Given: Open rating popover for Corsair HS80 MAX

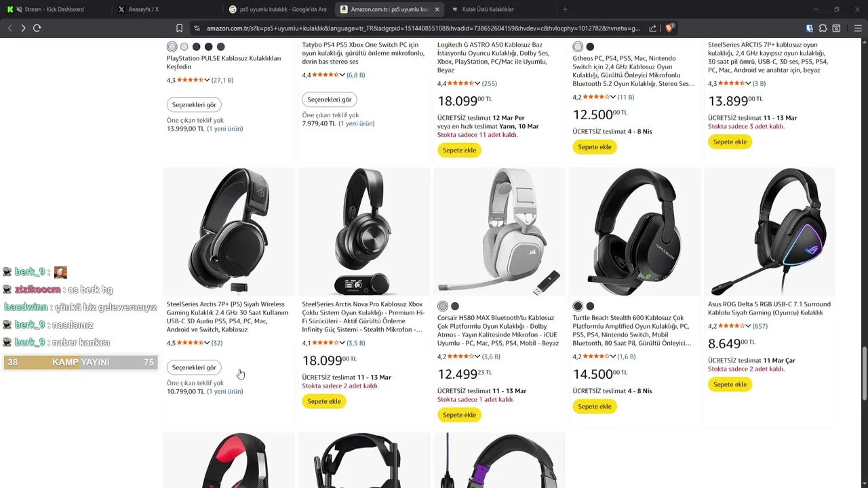Looking at the screenshot, I should pyautogui.click(x=477, y=357).
